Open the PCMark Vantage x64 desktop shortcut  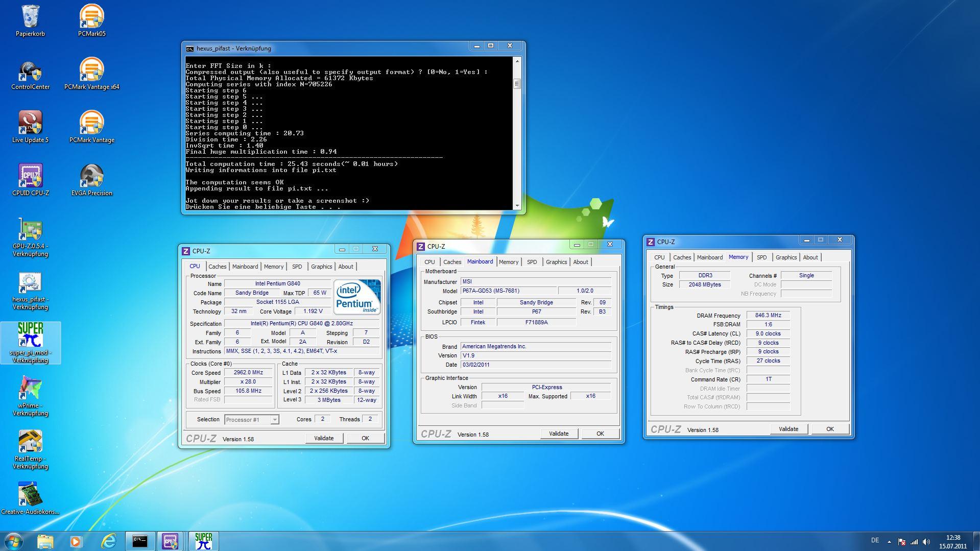tap(92, 74)
